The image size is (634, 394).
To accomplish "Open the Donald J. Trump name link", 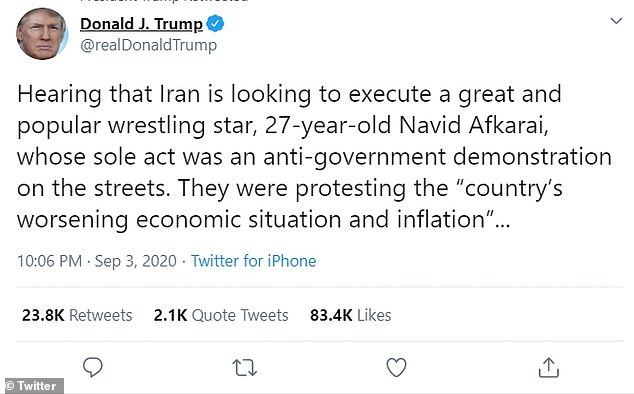I will (141, 24).
